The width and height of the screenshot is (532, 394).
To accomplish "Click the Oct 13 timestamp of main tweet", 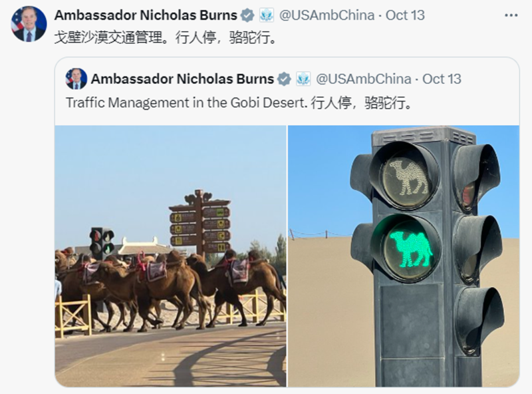I will (405, 15).
